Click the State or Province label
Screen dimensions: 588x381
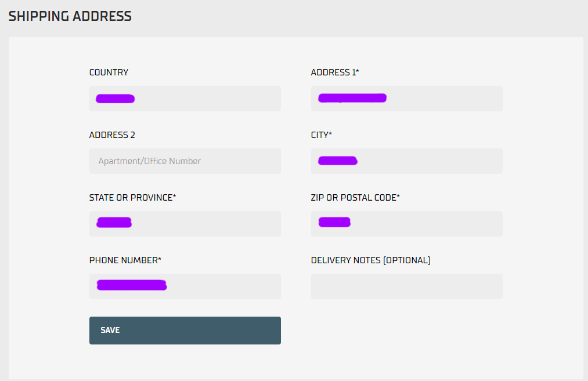coord(131,198)
